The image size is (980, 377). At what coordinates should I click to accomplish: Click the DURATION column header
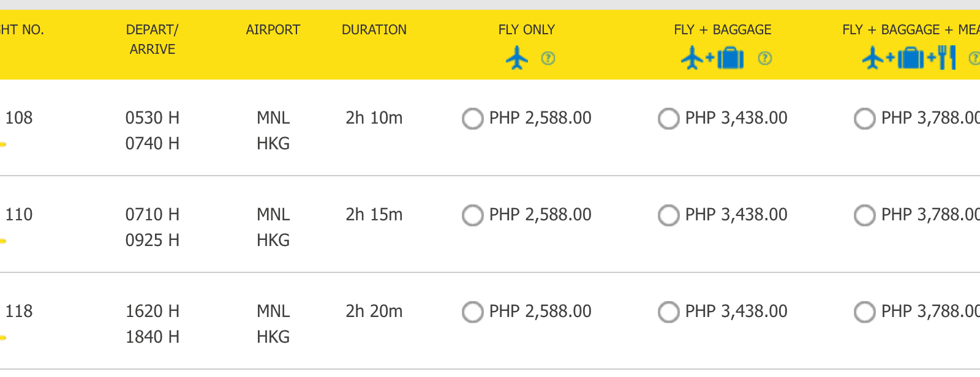374,29
